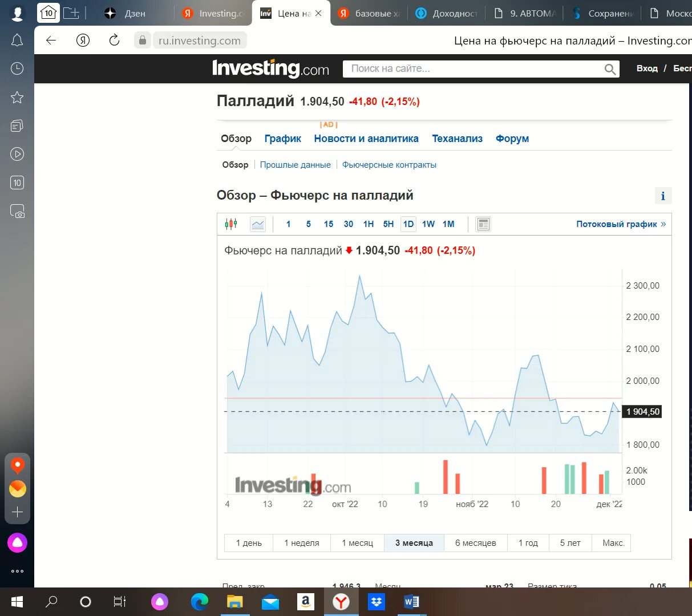Switch to the Сохранени tab

[602, 13]
